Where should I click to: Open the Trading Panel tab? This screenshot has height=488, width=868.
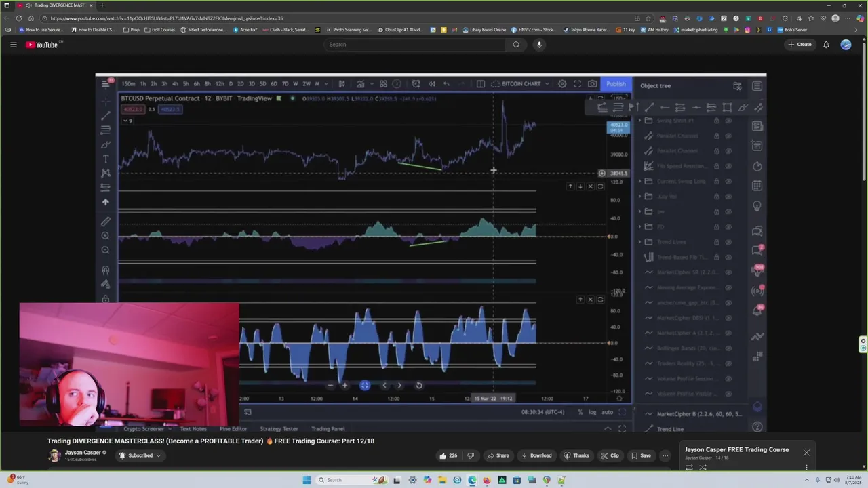[328, 429]
